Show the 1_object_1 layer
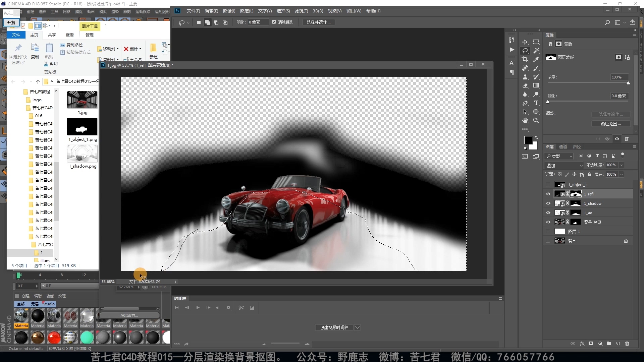Screen dimensions: 644x362 pos(548,185)
